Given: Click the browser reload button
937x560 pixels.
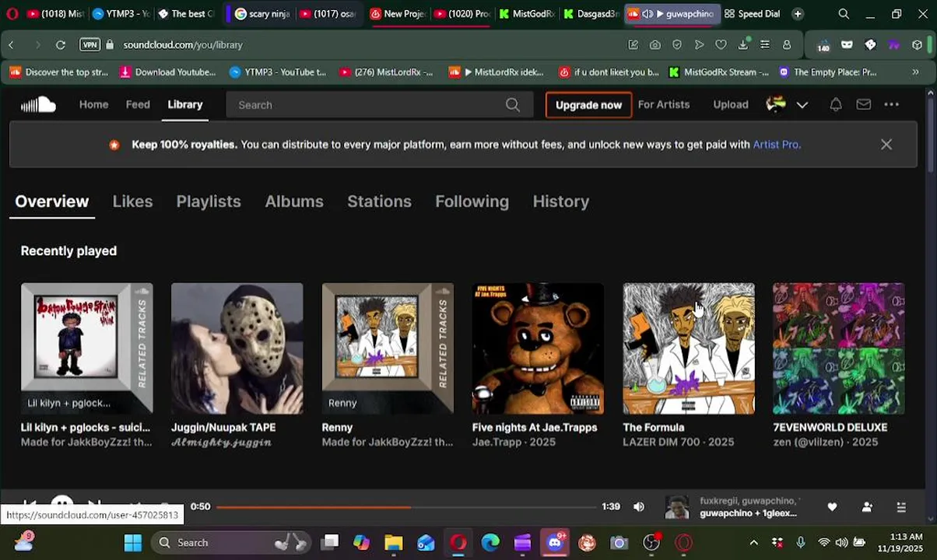Looking at the screenshot, I should (x=60, y=45).
